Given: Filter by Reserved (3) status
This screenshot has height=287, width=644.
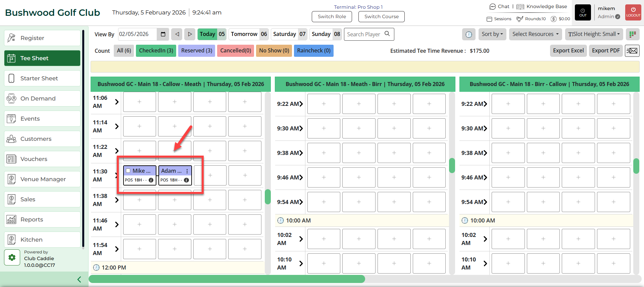Looking at the screenshot, I should (x=197, y=51).
